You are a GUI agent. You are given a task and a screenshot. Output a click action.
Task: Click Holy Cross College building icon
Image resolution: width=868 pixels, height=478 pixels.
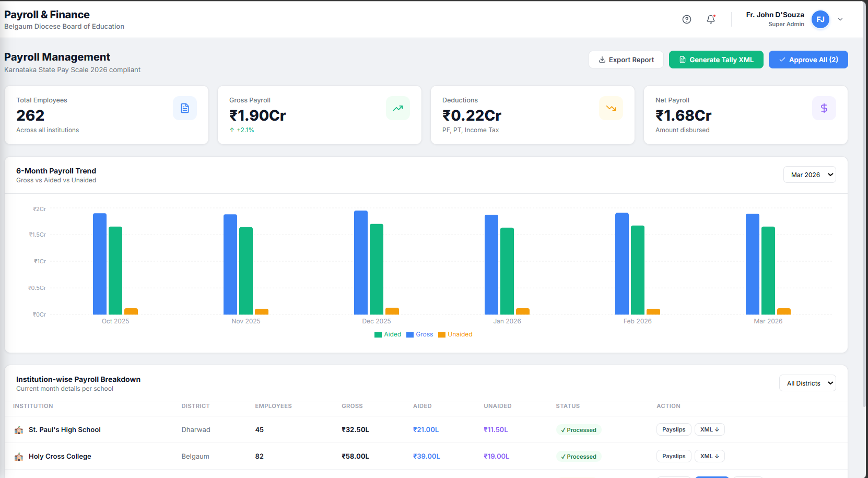[x=19, y=457]
